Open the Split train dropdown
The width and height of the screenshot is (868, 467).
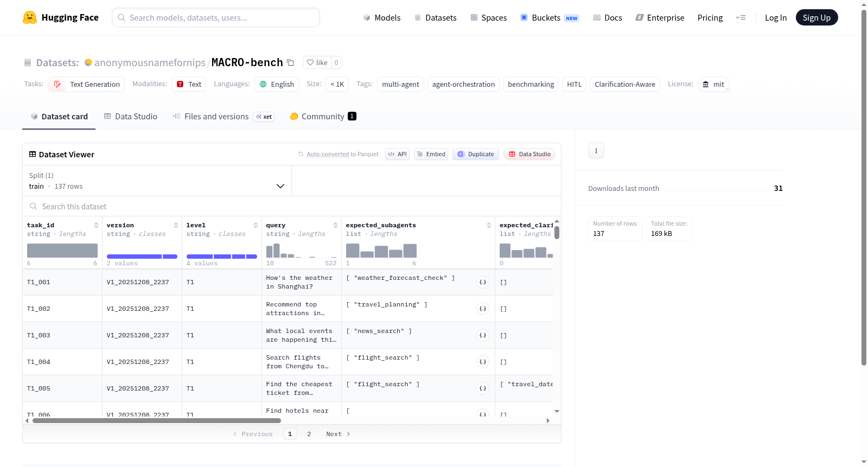(x=157, y=181)
